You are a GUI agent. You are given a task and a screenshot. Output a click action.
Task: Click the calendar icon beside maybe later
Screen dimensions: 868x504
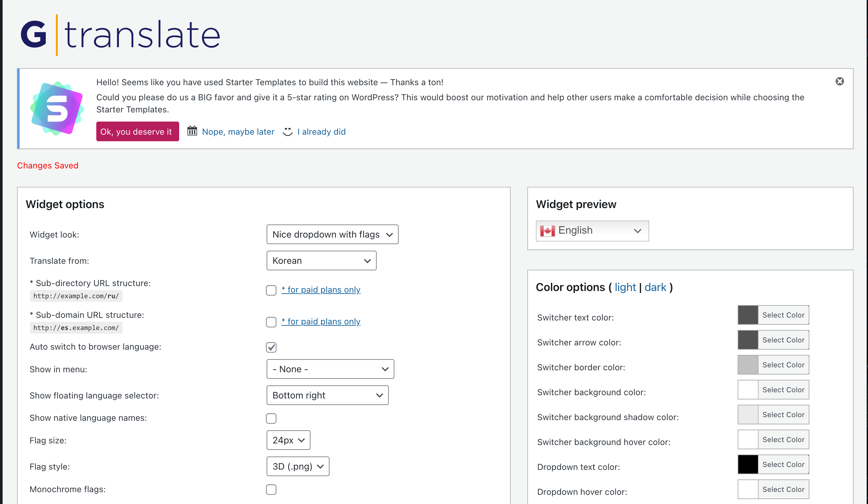192,131
